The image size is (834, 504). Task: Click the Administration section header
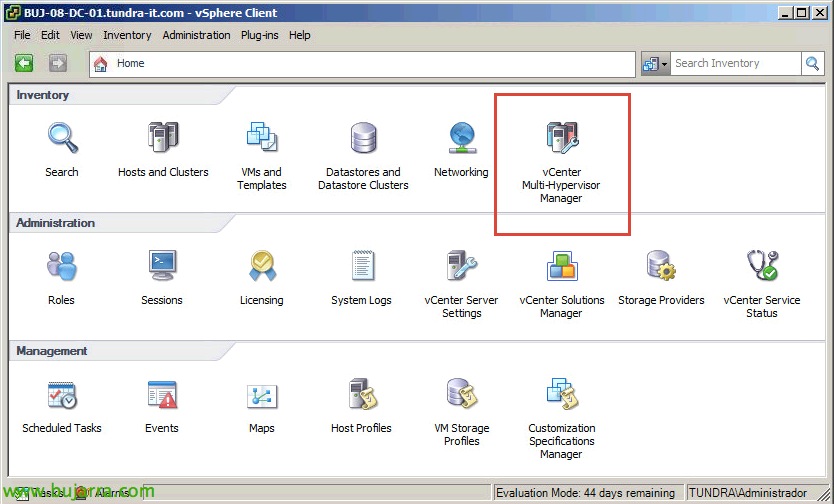[x=55, y=223]
